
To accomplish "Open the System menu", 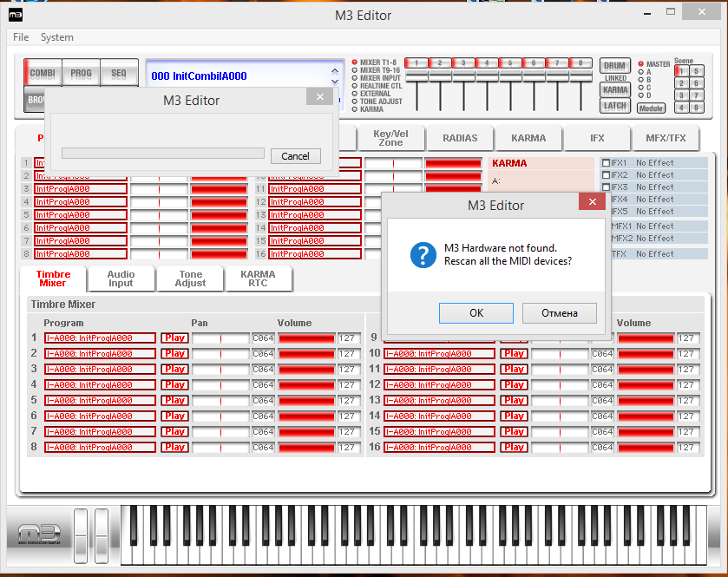I will tap(56, 37).
